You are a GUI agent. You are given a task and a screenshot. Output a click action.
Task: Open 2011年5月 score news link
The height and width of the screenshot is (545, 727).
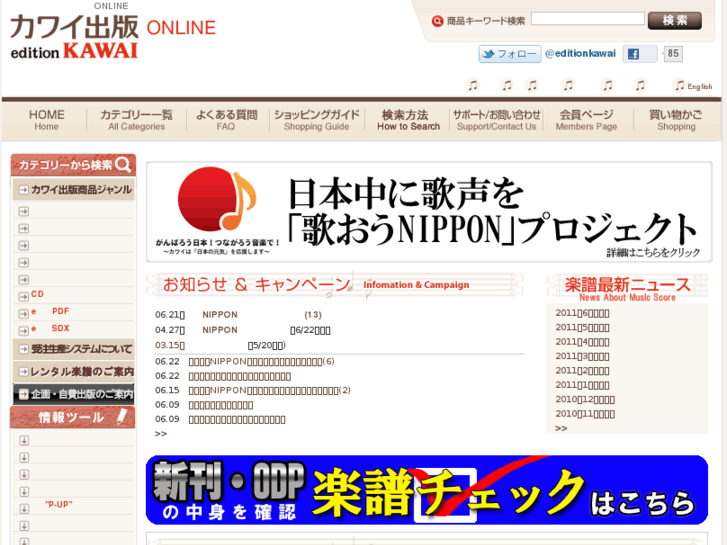pyautogui.click(x=582, y=328)
